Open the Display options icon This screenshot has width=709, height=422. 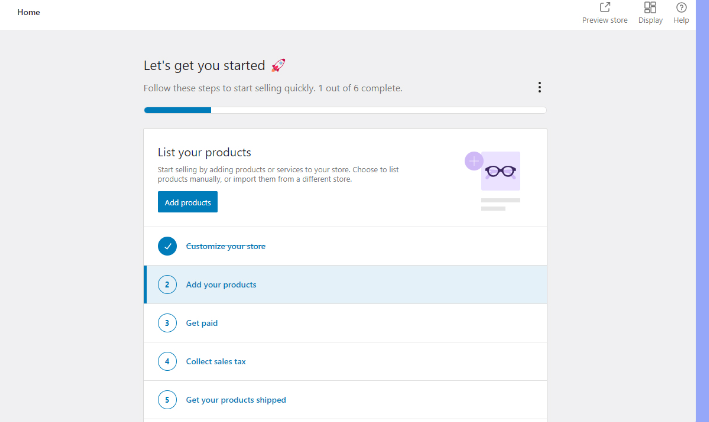pyautogui.click(x=650, y=7)
